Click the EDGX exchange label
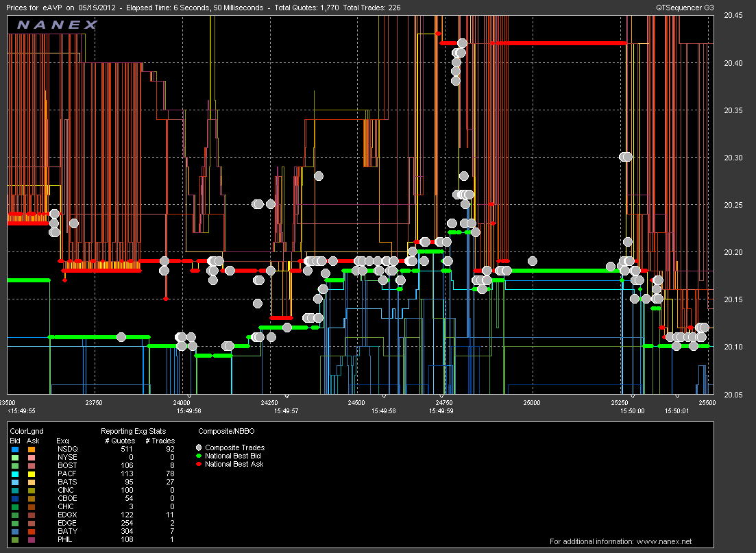This screenshot has height=553, width=756. pyautogui.click(x=67, y=515)
